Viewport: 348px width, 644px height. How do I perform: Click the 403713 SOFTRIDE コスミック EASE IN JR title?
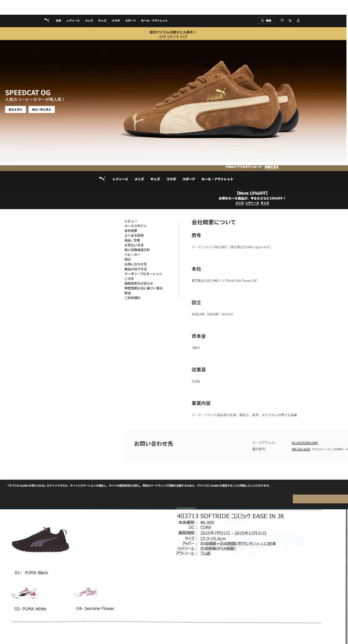tap(230, 516)
